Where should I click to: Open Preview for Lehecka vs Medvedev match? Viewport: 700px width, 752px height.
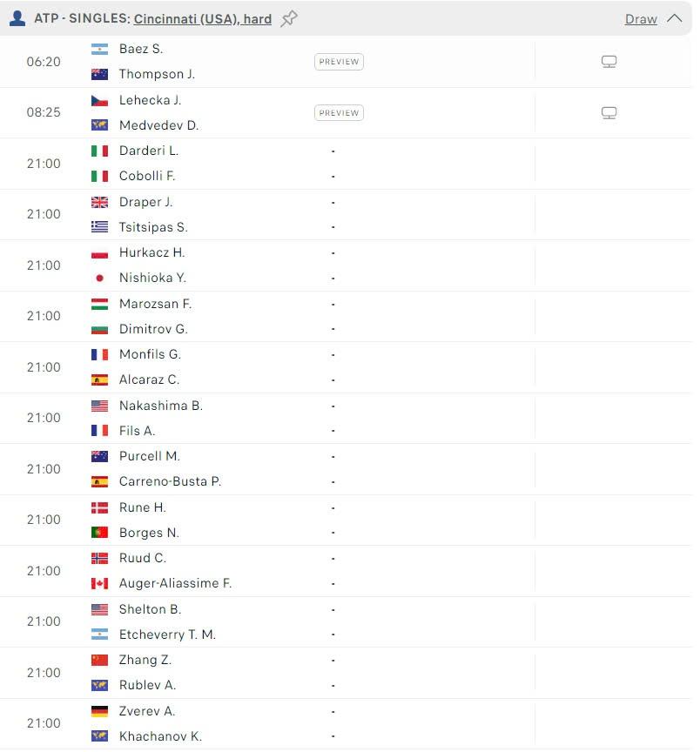pyautogui.click(x=339, y=113)
